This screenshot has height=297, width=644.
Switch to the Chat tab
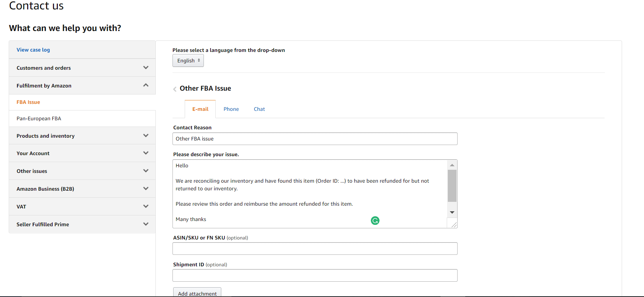(x=259, y=109)
